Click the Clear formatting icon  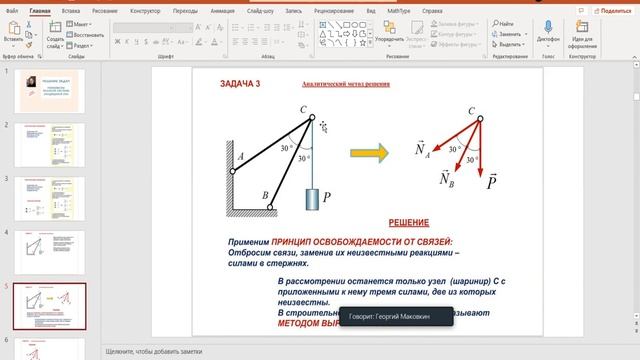(220, 27)
